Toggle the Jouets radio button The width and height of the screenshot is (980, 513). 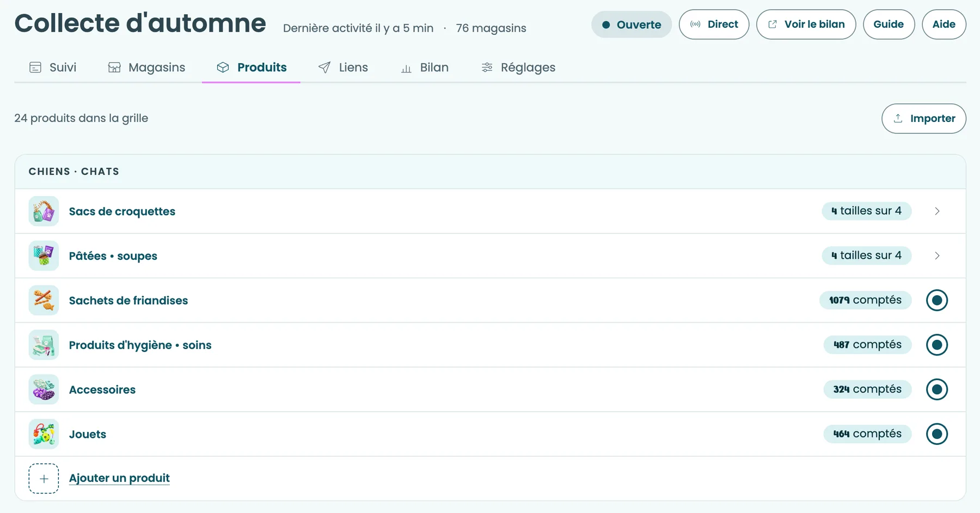point(937,435)
